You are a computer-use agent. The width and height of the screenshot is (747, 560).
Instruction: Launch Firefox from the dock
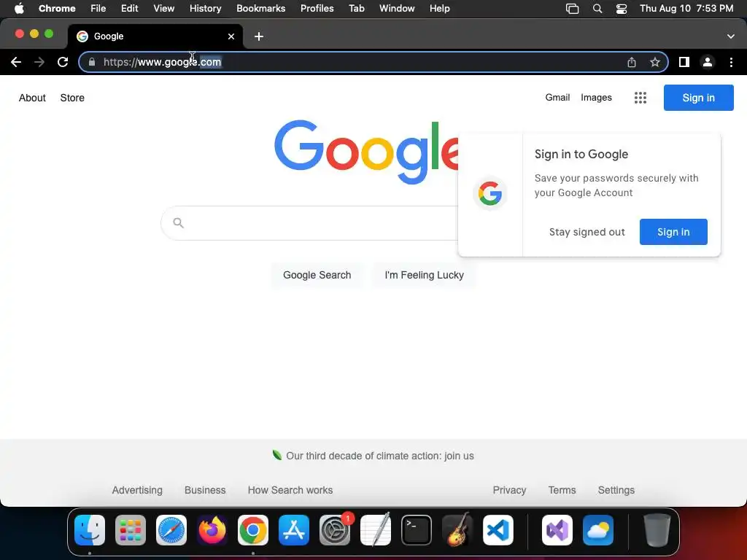(x=212, y=530)
